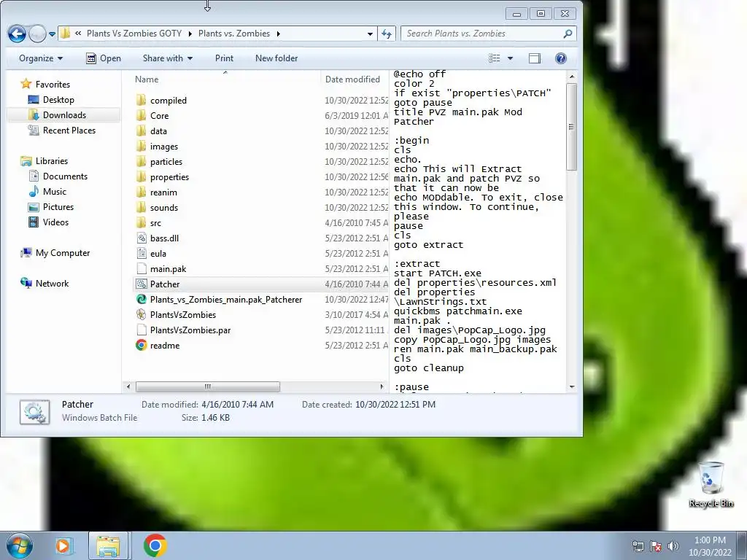Click the Open toolbar button
747x560 pixels.
click(x=104, y=58)
